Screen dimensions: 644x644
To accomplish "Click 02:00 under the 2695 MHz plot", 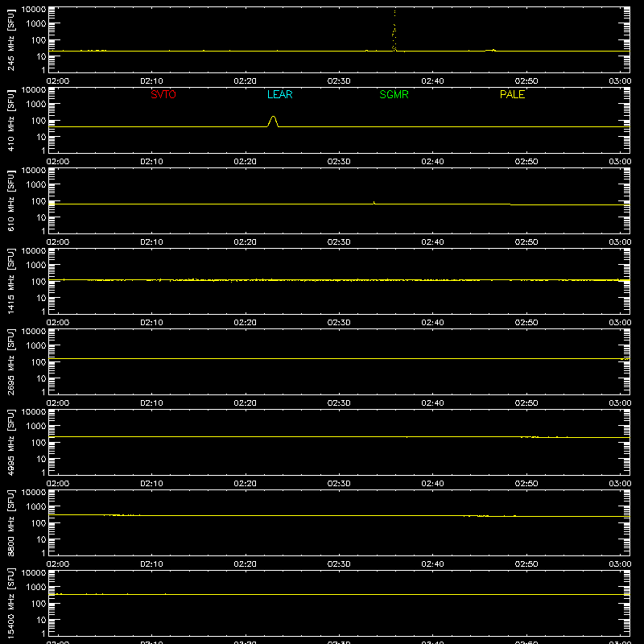I will (x=58, y=403).
